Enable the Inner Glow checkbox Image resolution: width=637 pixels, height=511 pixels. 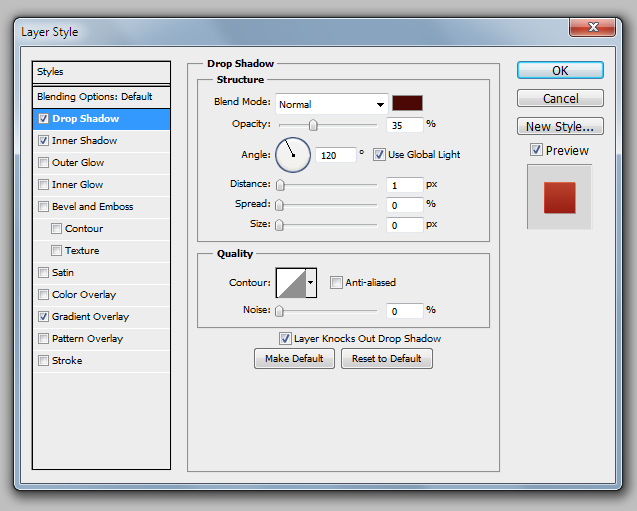(x=43, y=184)
